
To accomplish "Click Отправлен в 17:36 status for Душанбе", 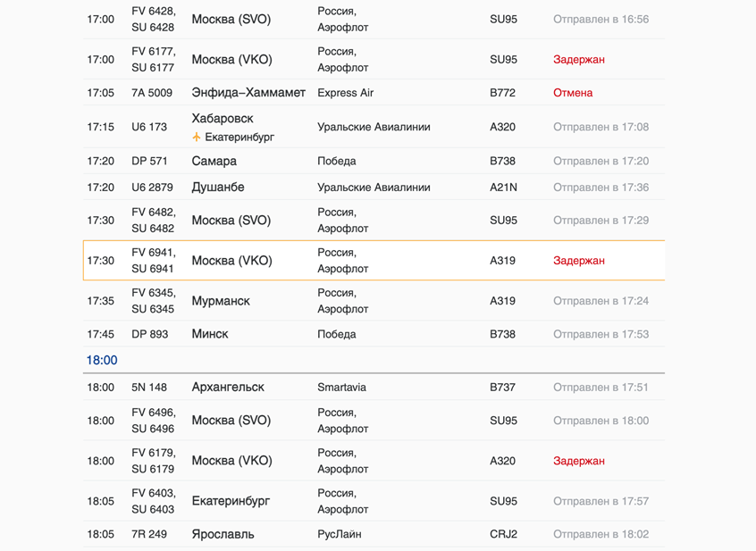I will [601, 187].
